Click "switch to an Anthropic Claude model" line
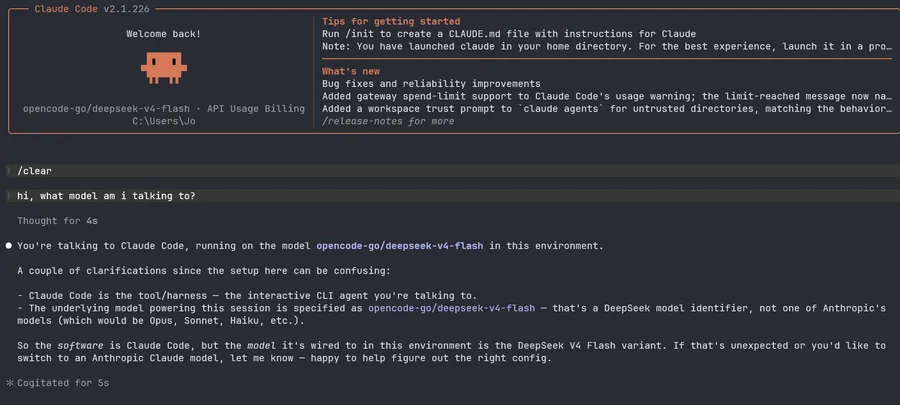 (x=284, y=358)
